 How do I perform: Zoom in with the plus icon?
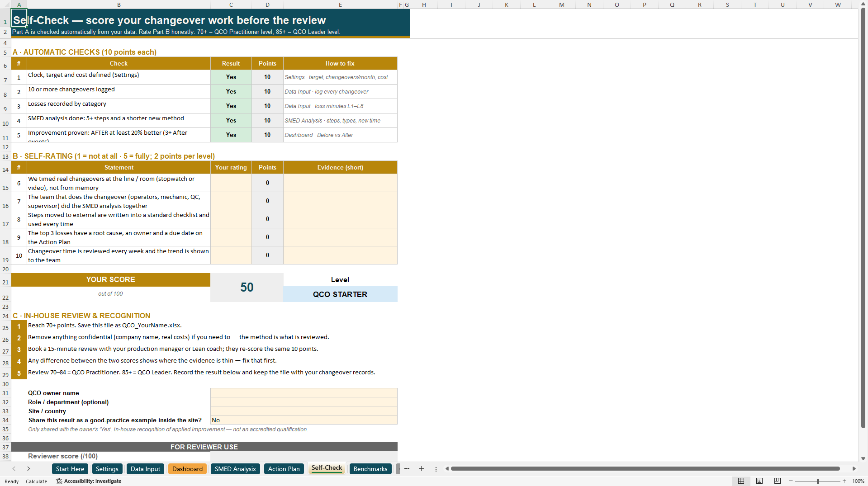pos(844,481)
